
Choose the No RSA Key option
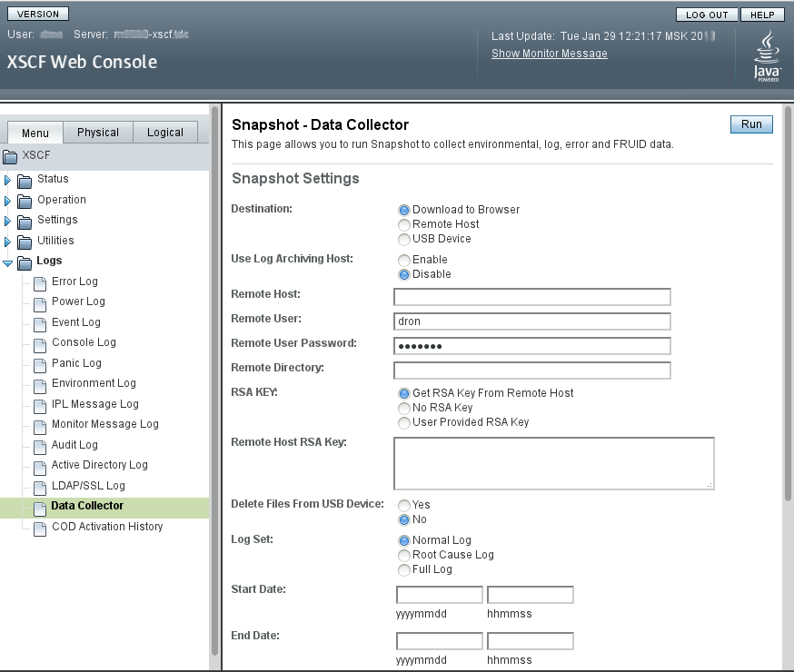tap(404, 409)
